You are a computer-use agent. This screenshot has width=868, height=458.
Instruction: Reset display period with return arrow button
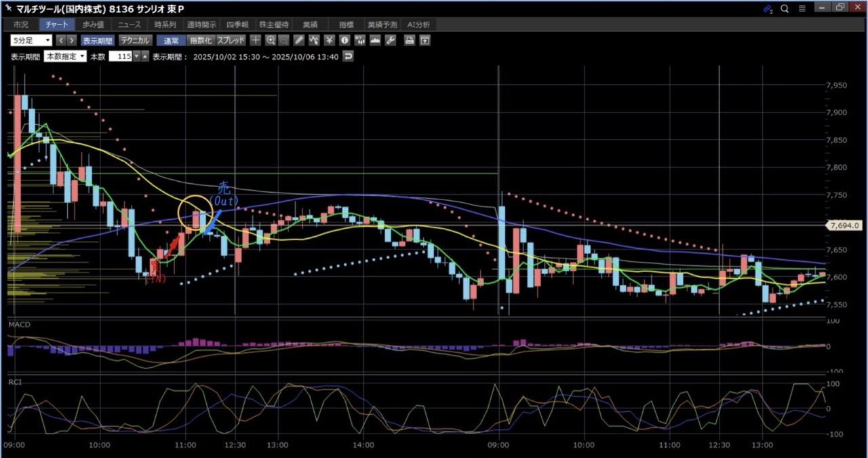(x=348, y=56)
